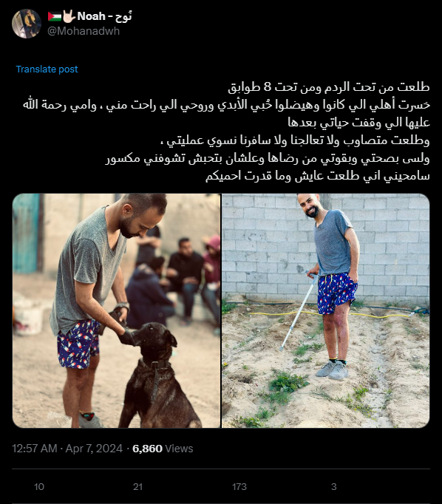
Task: Click the repost count showing 21
Action: 137,487
